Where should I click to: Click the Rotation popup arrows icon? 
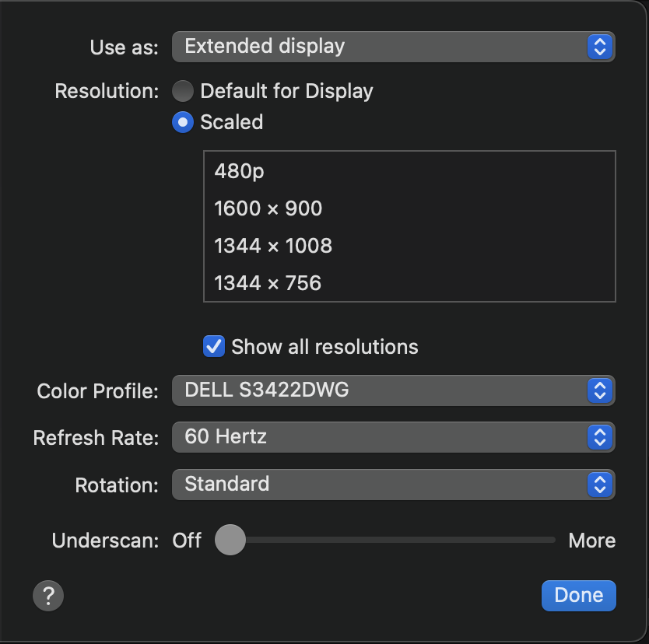tap(599, 485)
